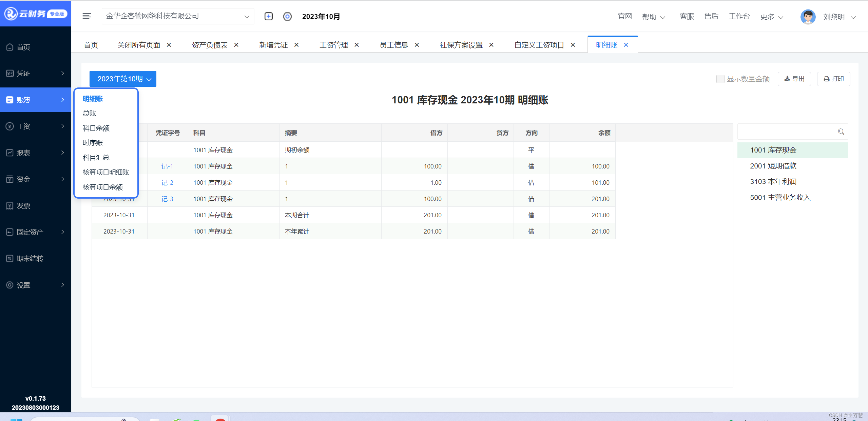Select account 2001 短期借款 in right panel

pos(774,166)
